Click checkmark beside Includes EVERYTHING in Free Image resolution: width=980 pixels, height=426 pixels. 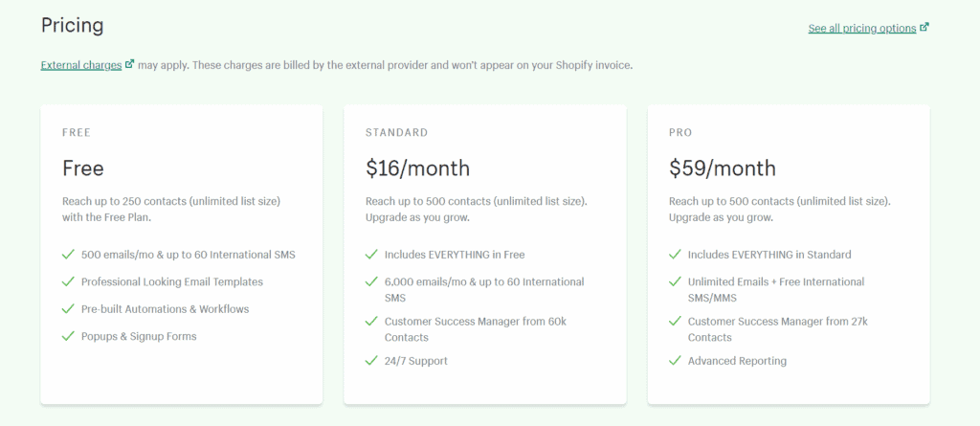point(372,255)
